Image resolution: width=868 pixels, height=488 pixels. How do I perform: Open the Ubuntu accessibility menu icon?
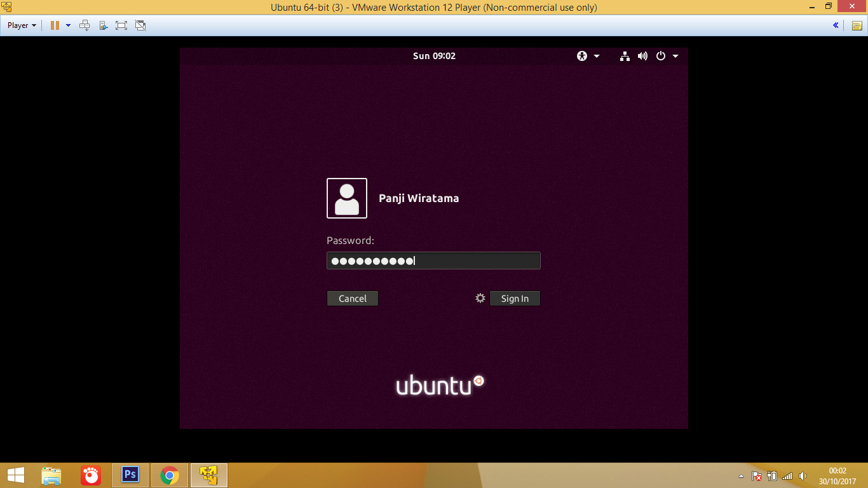click(x=582, y=56)
